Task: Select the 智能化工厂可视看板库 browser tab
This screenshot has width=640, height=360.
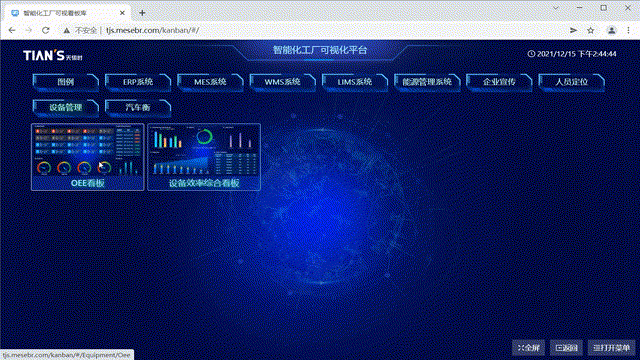Action: [68, 13]
